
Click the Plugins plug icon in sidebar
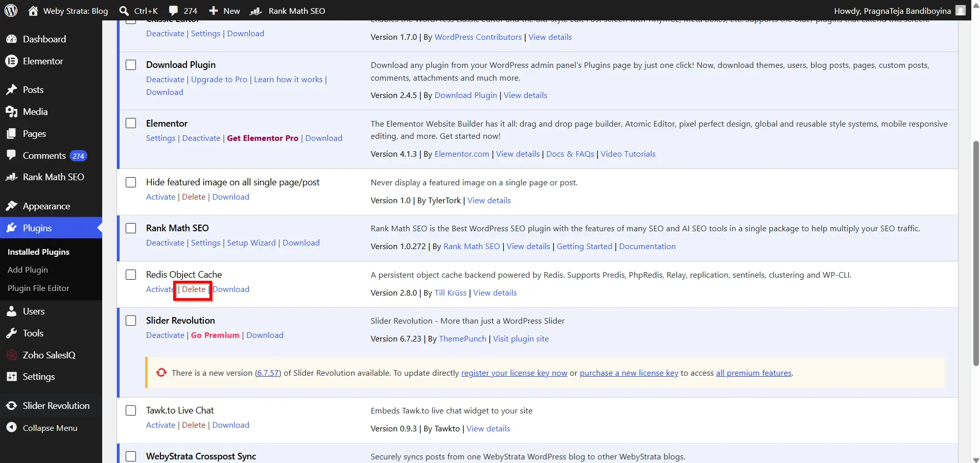(11, 228)
